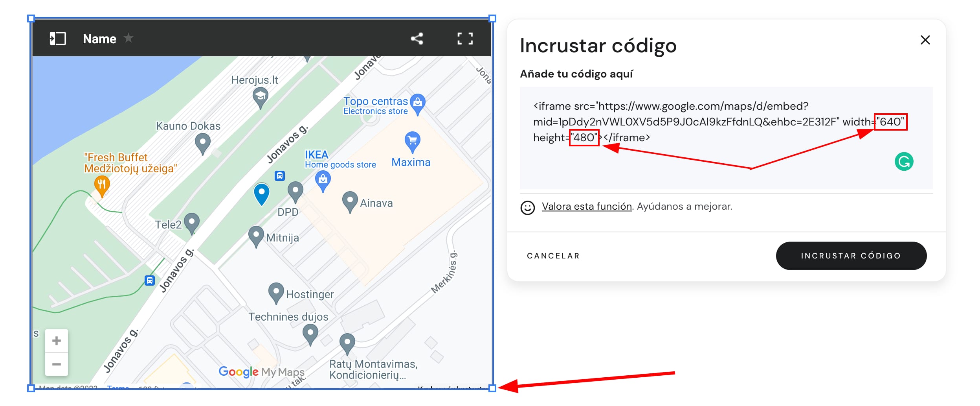Click inside the embed code text area
Screen dimensions: 980x406
[707, 165]
